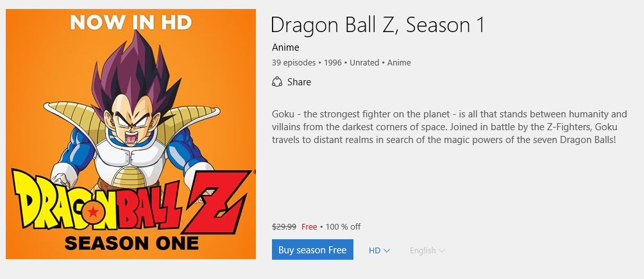
Task: Click the 39 episodes label
Action: click(294, 63)
